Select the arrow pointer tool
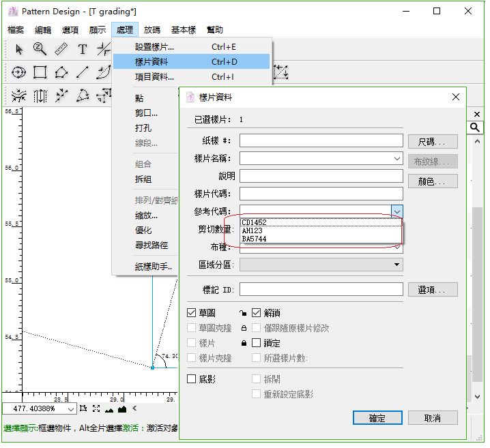 click(x=19, y=49)
